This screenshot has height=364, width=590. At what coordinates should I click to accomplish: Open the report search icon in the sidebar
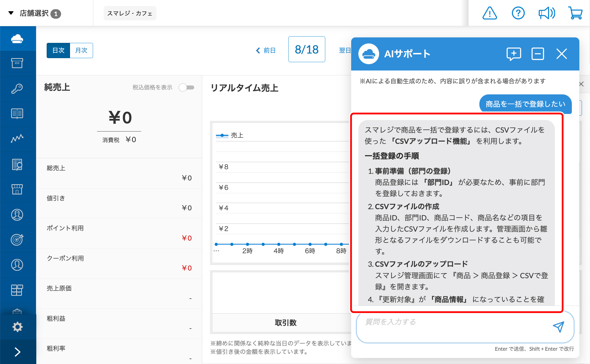click(x=17, y=164)
